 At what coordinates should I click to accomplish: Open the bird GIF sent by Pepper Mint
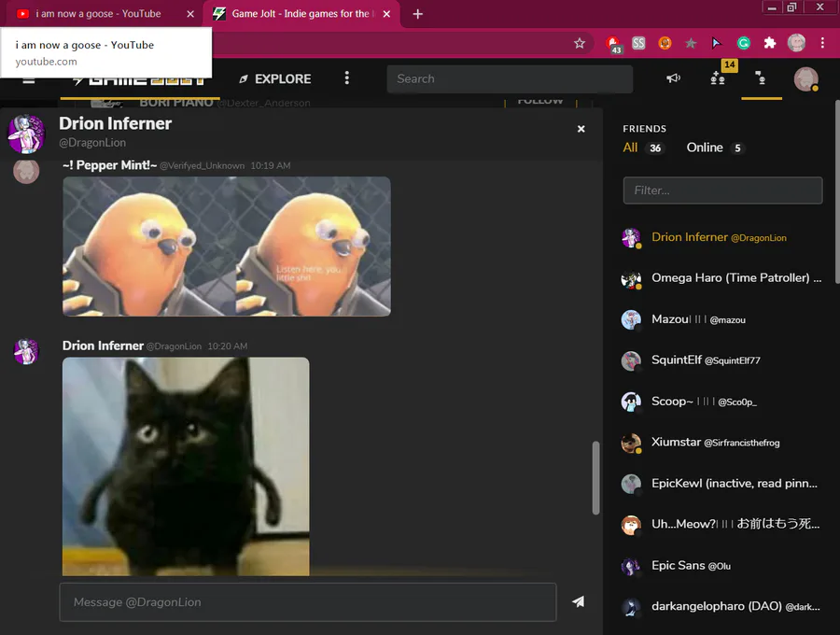227,247
